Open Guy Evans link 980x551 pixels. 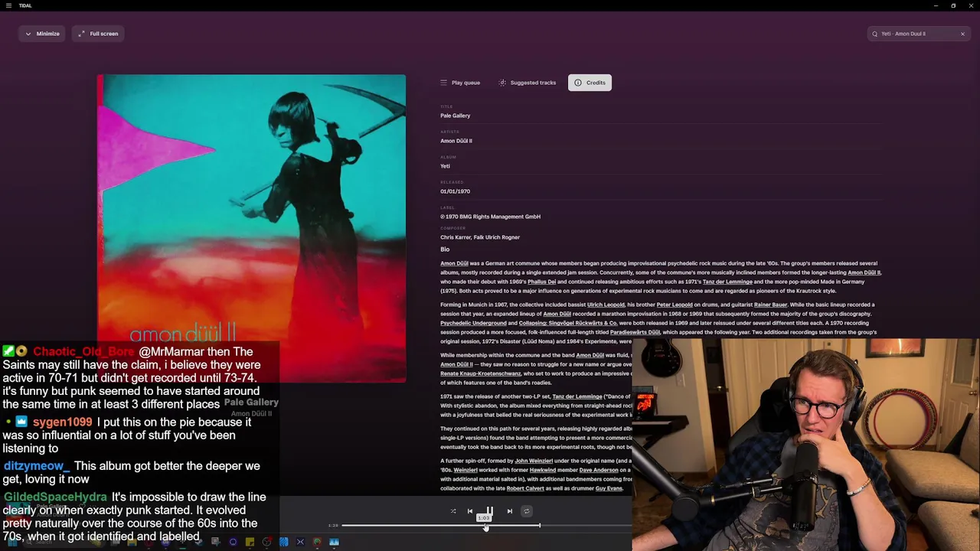point(609,488)
